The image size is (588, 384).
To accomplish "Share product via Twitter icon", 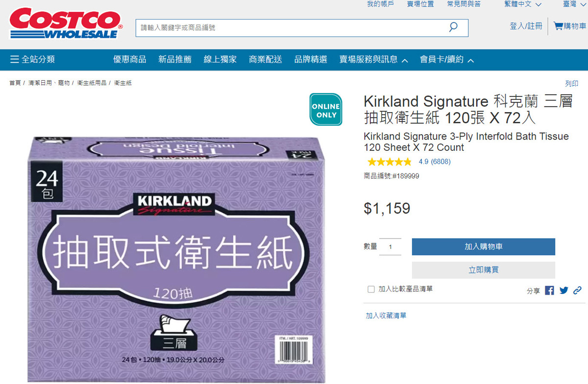I will click(563, 290).
